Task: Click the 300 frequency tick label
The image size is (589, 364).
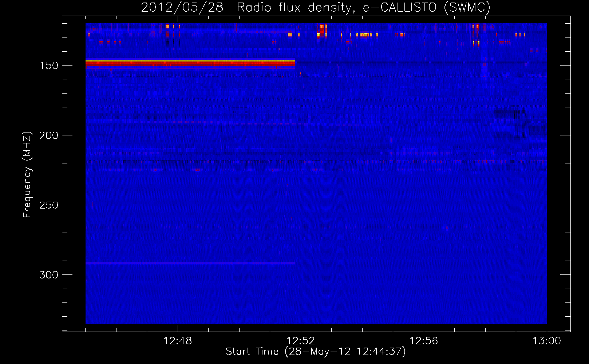Action: click(x=49, y=275)
